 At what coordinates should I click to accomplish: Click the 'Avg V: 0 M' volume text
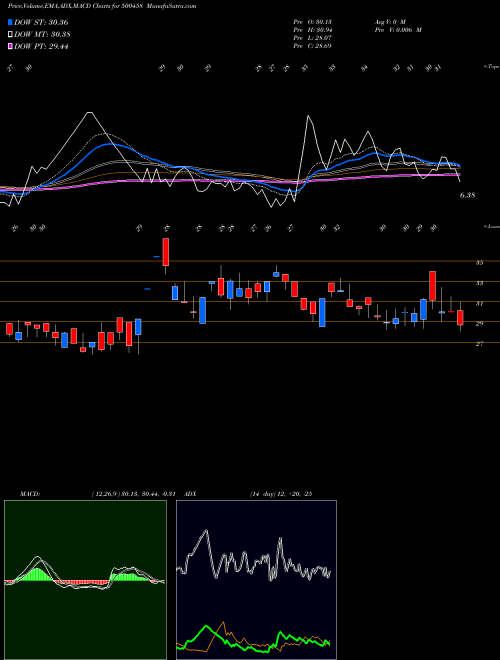389,21
